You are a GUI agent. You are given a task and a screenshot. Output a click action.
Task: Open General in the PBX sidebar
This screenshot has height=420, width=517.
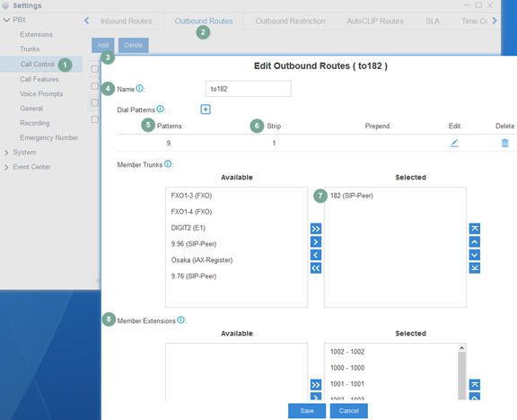(x=31, y=109)
